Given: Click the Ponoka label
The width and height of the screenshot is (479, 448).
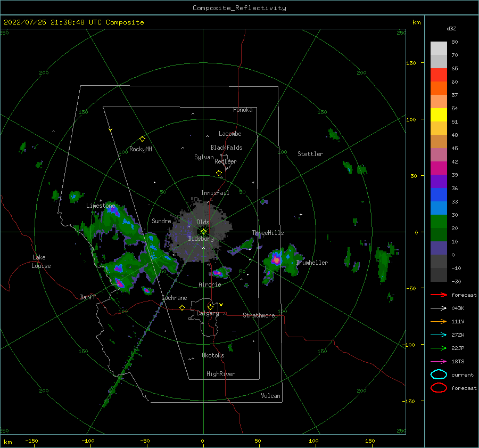Looking at the screenshot, I should pyautogui.click(x=243, y=110).
